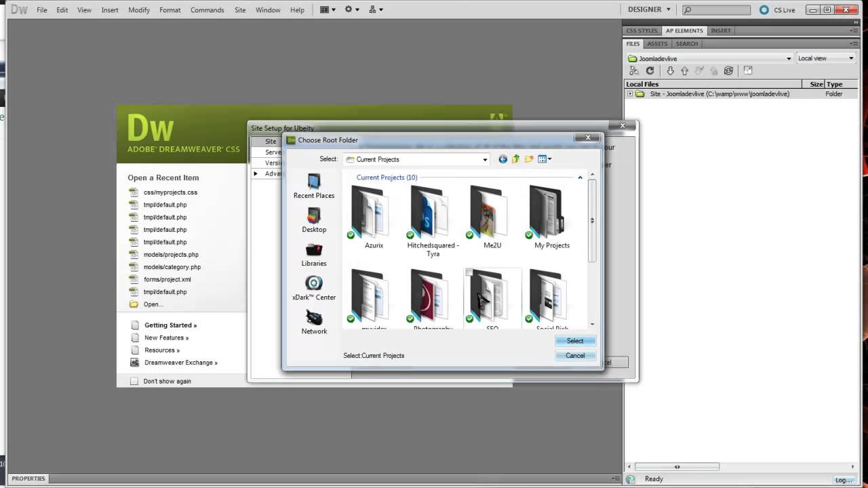Click the CS Live icon
The width and height of the screenshot is (868, 488).
tap(764, 9)
